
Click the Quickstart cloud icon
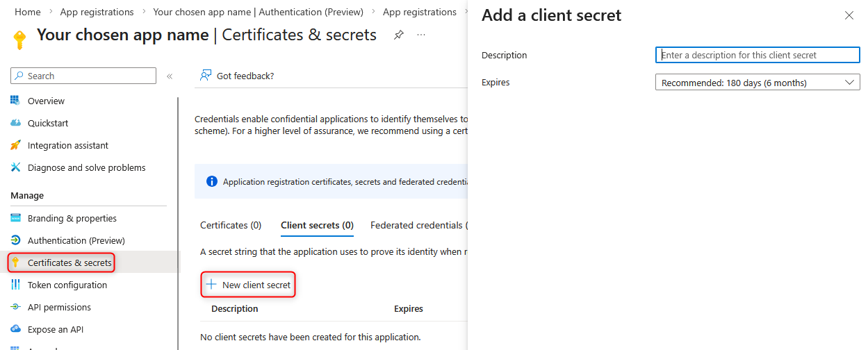[15, 123]
